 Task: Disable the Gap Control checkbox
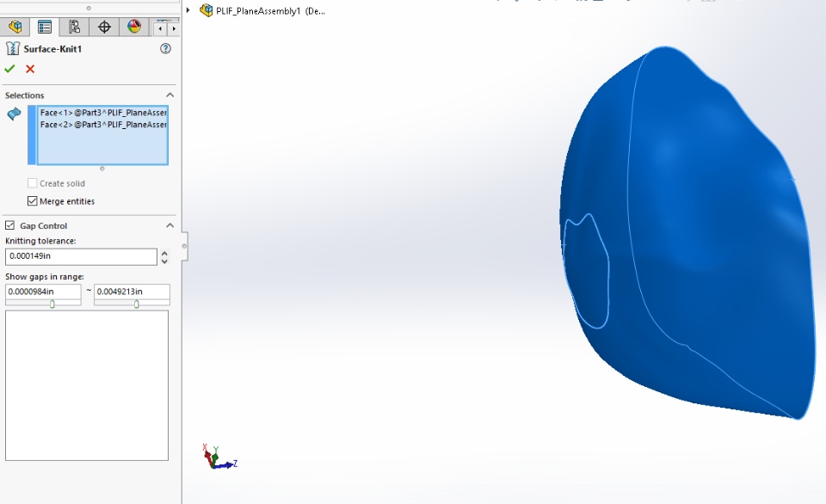[x=9, y=225]
